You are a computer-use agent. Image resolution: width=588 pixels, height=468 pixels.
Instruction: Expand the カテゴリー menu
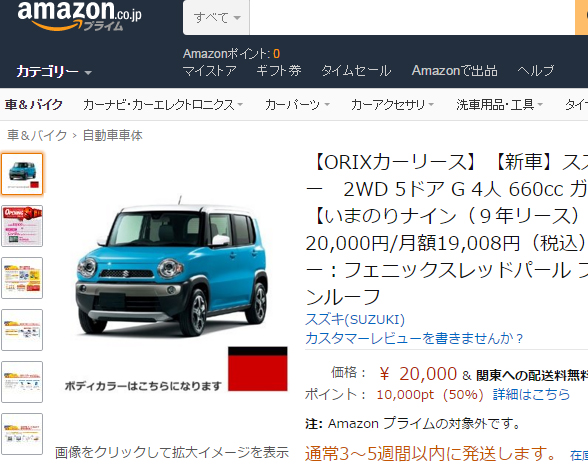pyautogui.click(x=54, y=71)
